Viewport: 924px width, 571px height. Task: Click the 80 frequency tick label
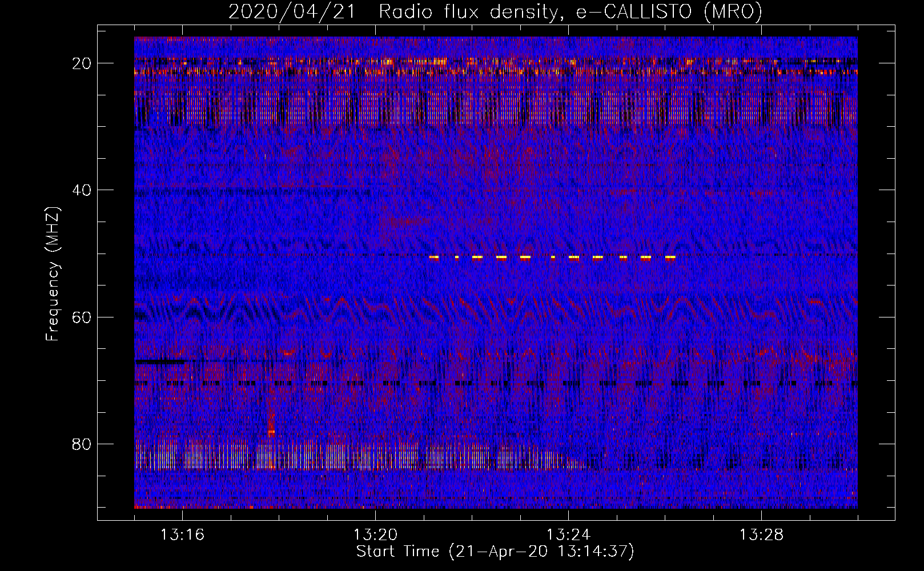tap(82, 444)
